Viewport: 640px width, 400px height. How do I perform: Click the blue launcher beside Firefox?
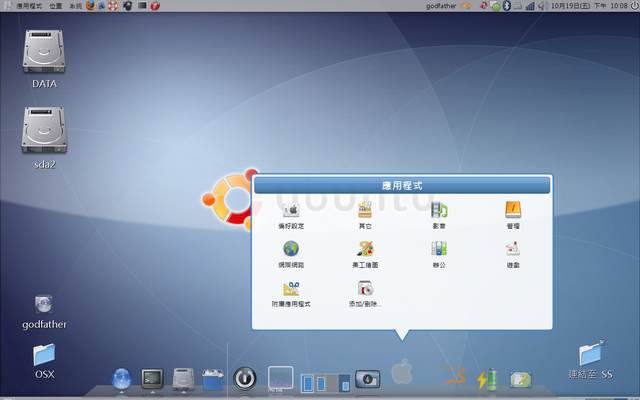(102, 5)
